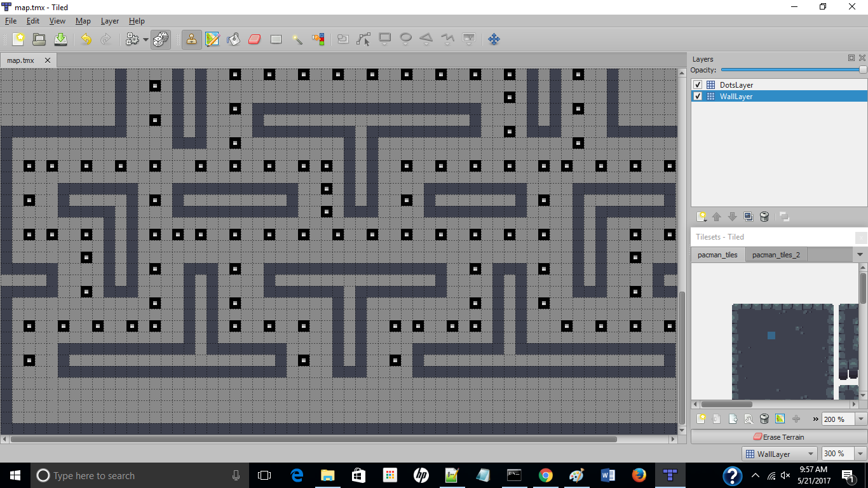
Task: Export the current tileset
Action: coord(733,419)
